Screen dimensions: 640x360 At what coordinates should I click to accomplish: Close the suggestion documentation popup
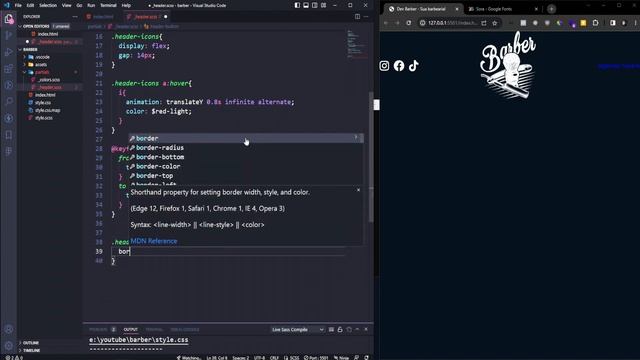pyautogui.click(x=358, y=190)
